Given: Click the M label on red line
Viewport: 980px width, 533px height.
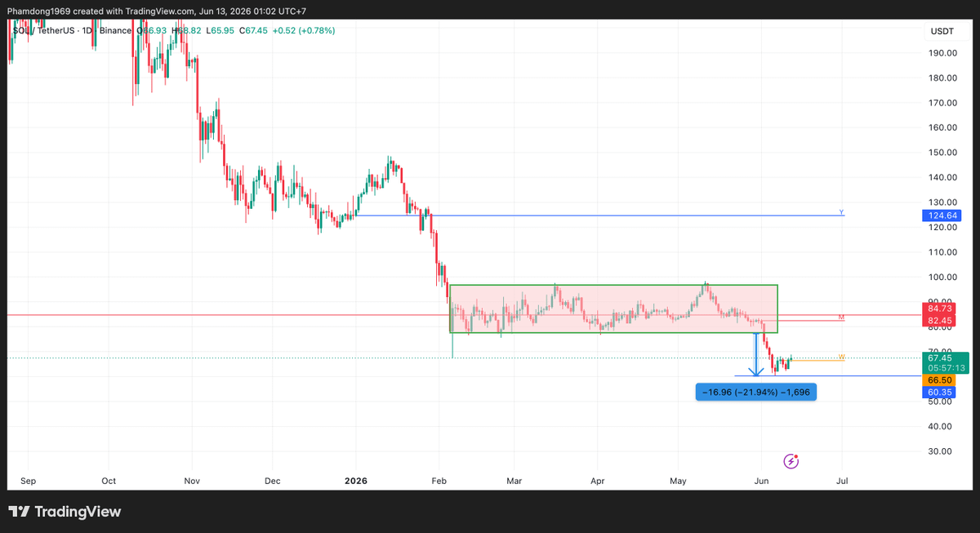Looking at the screenshot, I should [x=841, y=317].
